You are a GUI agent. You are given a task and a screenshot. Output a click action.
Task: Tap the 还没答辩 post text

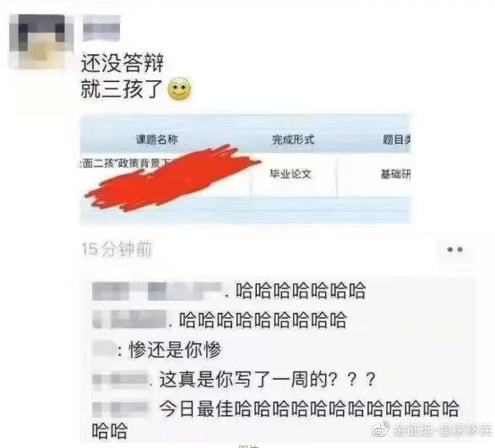point(122,63)
